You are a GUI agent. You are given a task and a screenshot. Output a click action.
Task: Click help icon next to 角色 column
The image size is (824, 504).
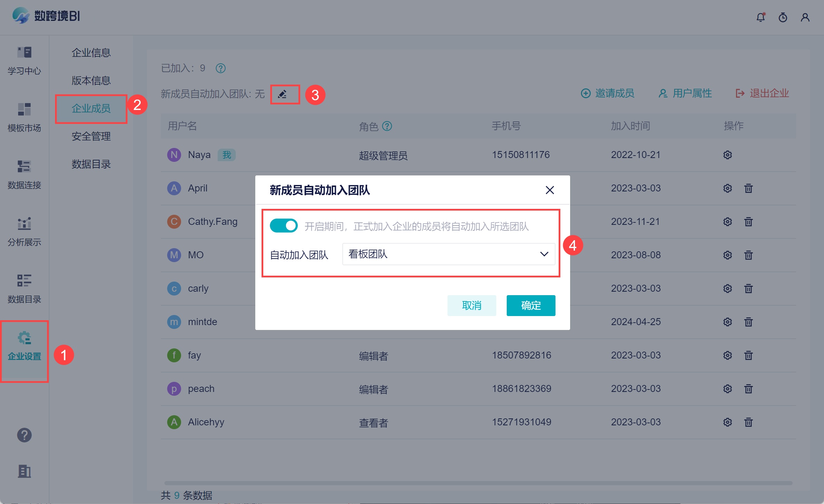click(x=387, y=126)
